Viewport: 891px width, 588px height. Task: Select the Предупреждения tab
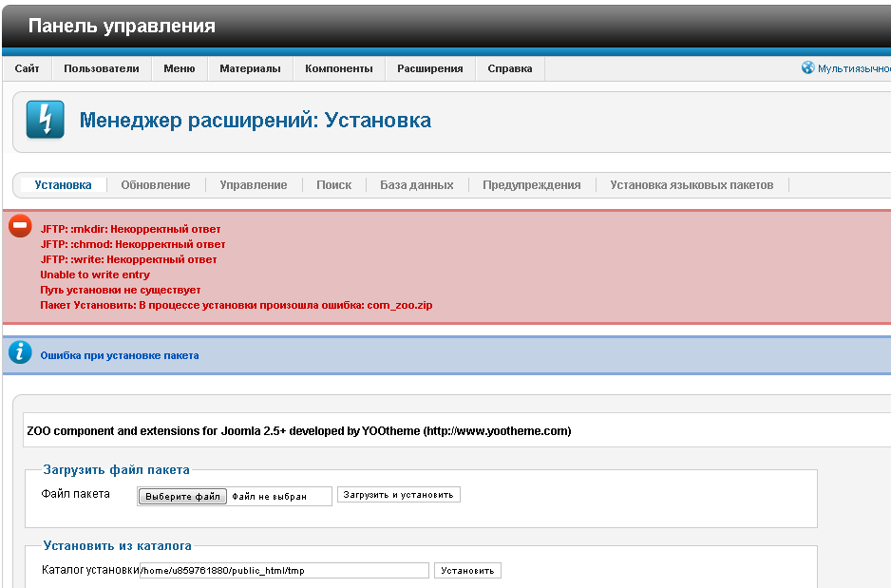531,185
